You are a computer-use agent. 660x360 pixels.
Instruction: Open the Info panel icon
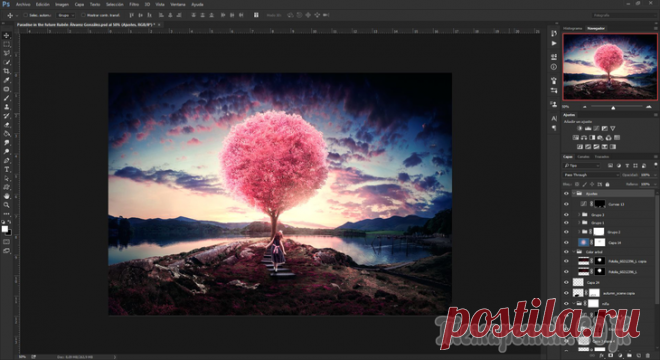554,67
